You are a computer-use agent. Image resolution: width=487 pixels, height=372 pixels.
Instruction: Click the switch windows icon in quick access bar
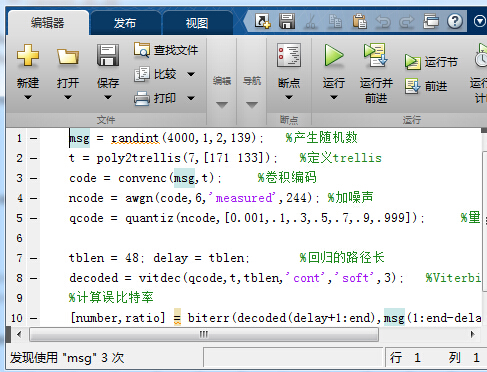(431, 21)
